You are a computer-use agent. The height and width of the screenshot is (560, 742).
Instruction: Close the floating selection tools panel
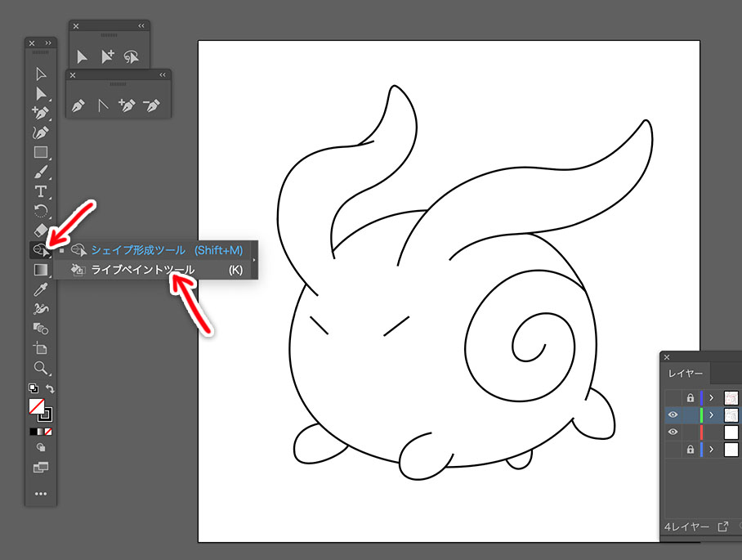tap(76, 26)
